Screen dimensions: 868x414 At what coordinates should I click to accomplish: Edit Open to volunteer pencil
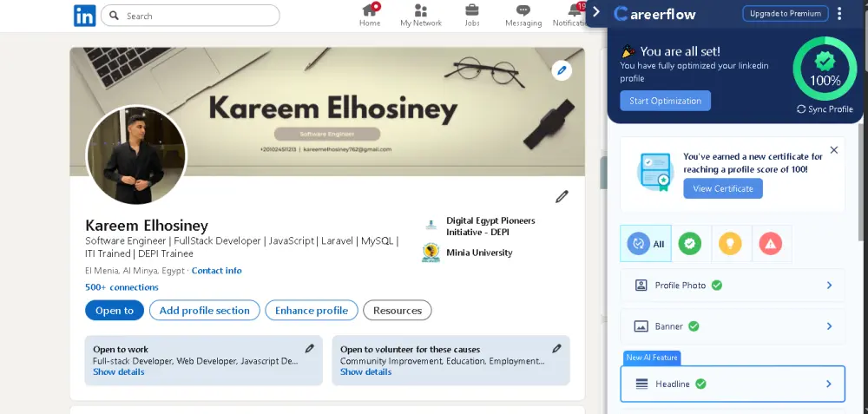[x=556, y=348]
